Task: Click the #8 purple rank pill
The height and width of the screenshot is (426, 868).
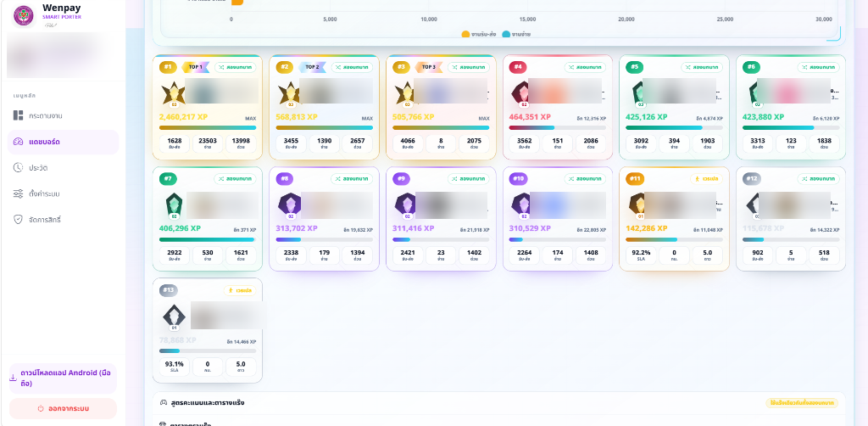Action: 285,179
